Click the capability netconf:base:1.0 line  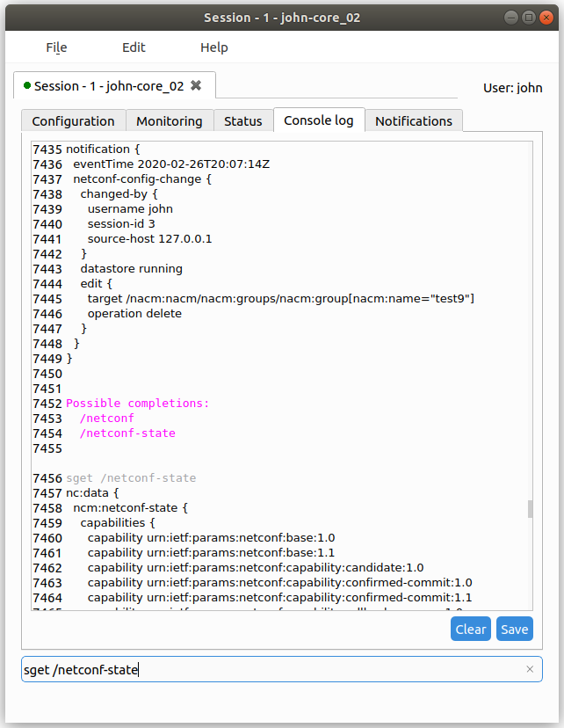211,537
